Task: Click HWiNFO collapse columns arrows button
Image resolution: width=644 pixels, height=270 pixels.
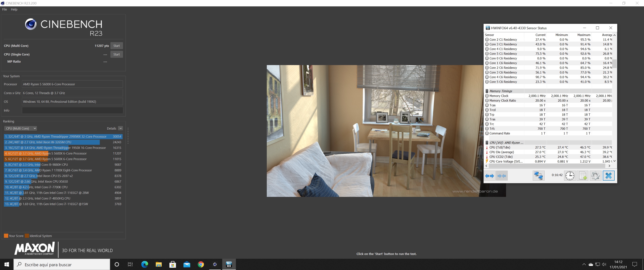Action: tap(502, 175)
